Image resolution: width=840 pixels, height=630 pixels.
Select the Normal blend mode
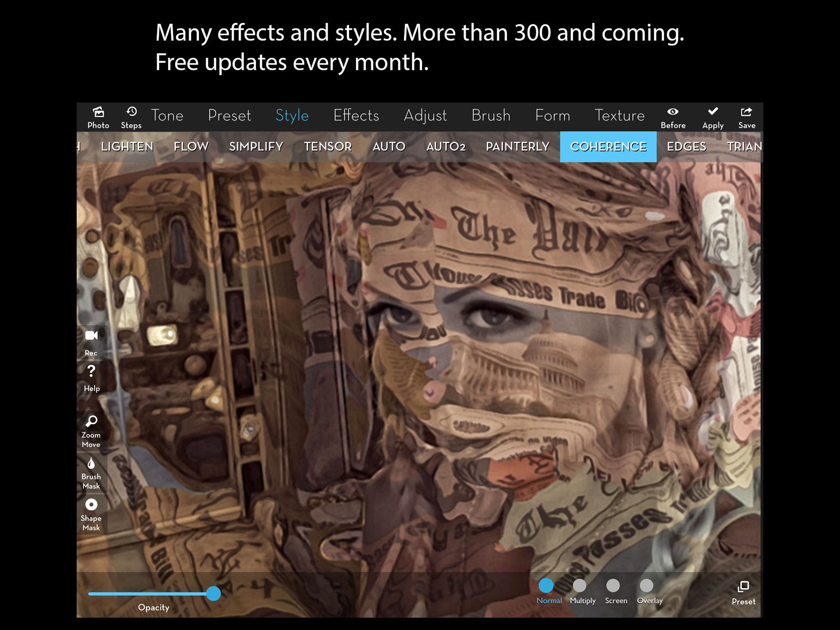click(x=546, y=585)
